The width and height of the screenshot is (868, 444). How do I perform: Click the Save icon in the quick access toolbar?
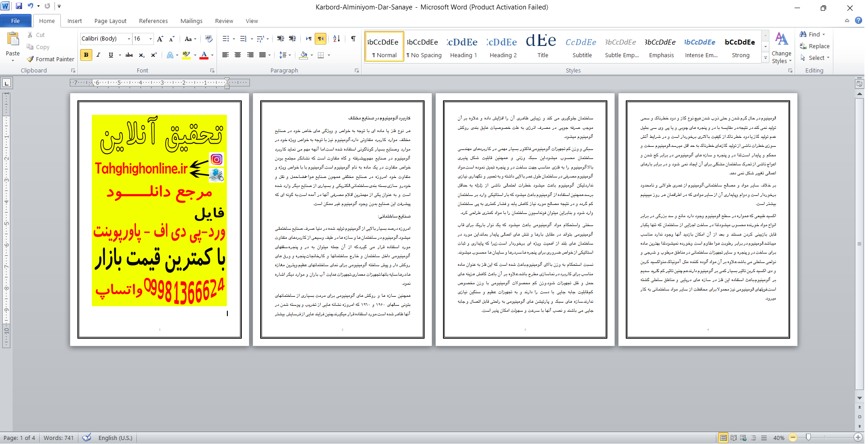pos(19,6)
